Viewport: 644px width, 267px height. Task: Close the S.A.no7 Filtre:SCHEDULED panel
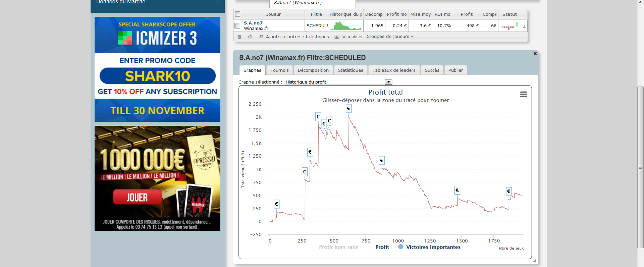click(535, 54)
